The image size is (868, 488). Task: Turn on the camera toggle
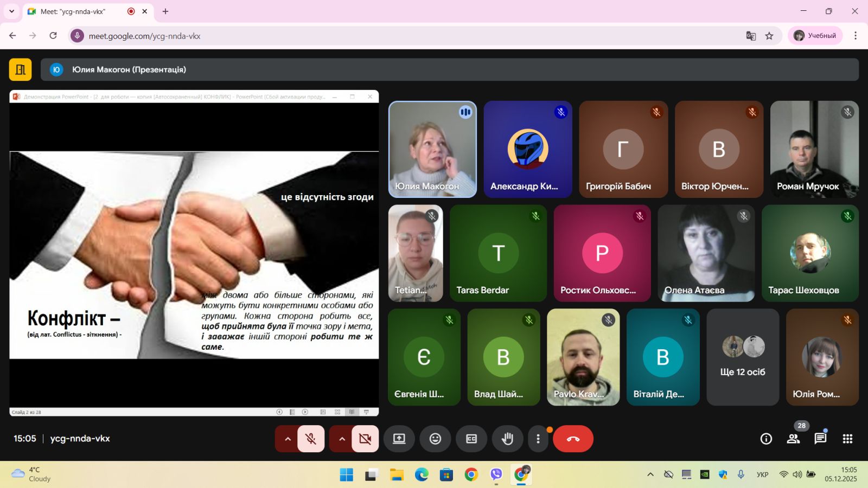tap(365, 439)
